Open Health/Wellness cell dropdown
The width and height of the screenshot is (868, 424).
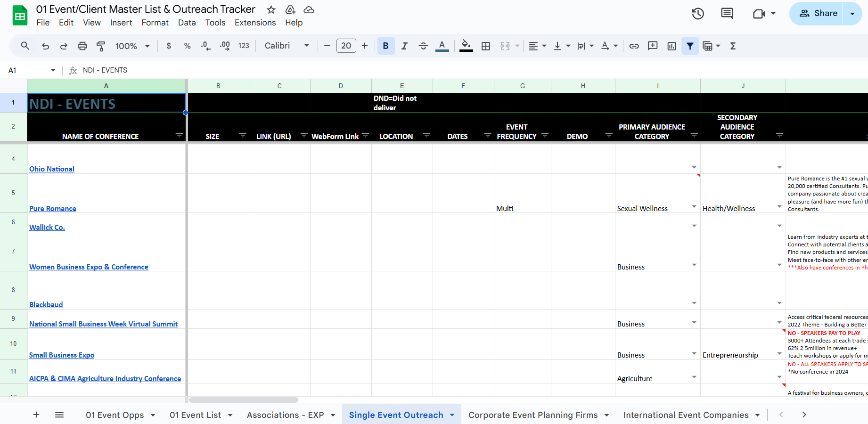779,207
